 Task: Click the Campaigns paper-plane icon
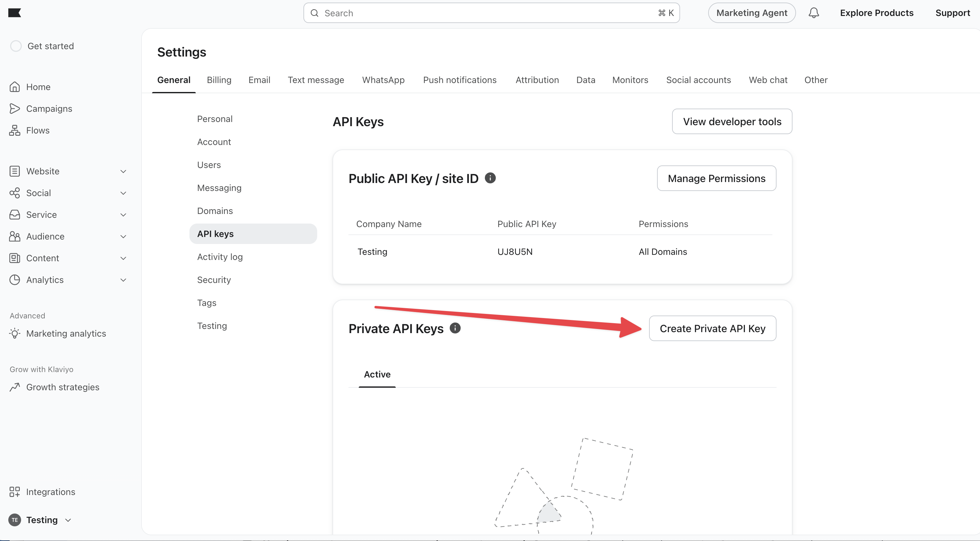coord(14,109)
